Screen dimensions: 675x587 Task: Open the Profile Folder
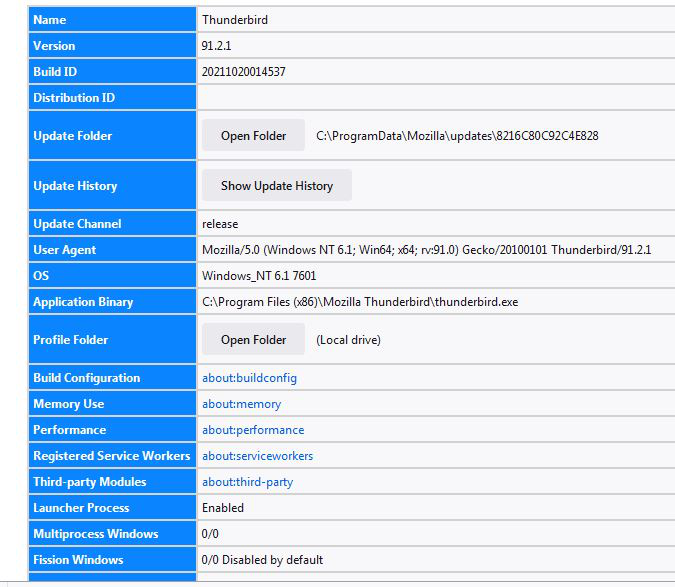point(253,340)
